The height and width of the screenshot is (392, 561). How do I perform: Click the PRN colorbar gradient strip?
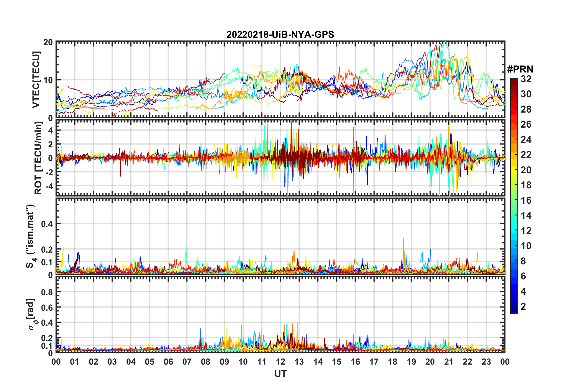click(x=514, y=196)
